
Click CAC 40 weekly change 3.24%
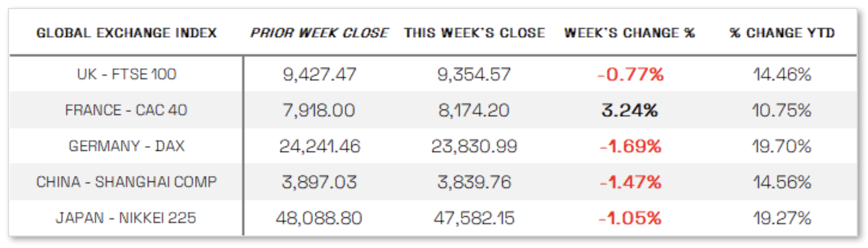coord(630,110)
